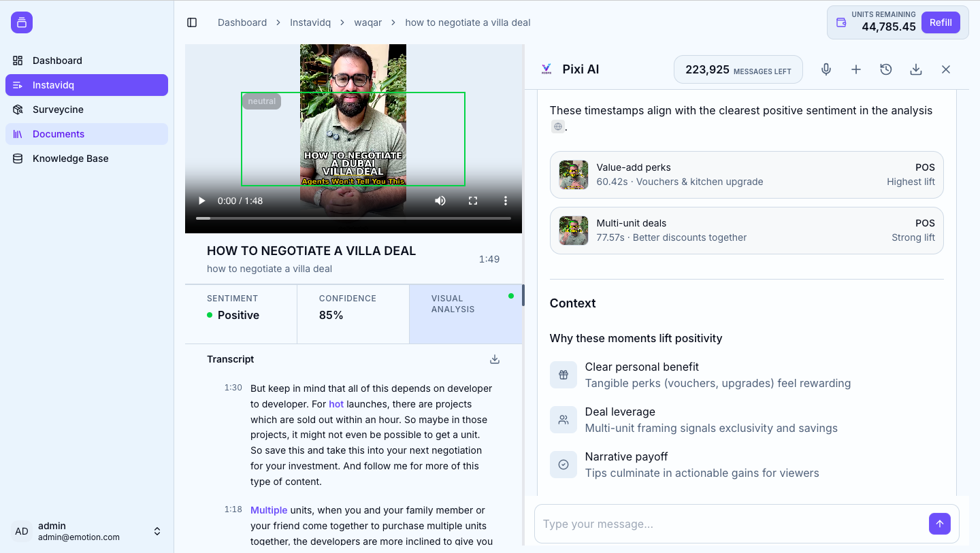The height and width of the screenshot is (553, 980).
Task: Click the globe source icon
Action: 558,127
